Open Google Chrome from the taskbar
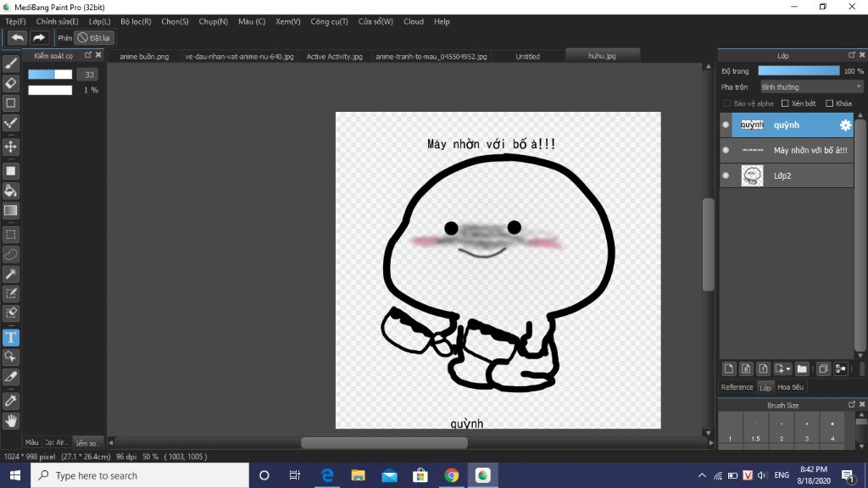The width and height of the screenshot is (868, 488). (x=451, y=475)
